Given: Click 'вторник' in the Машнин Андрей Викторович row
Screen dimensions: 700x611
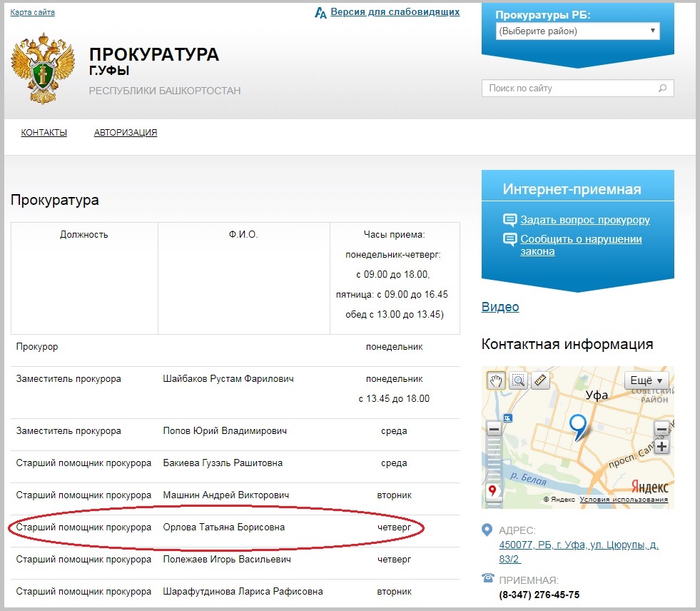Looking at the screenshot, I should pyautogui.click(x=394, y=495).
